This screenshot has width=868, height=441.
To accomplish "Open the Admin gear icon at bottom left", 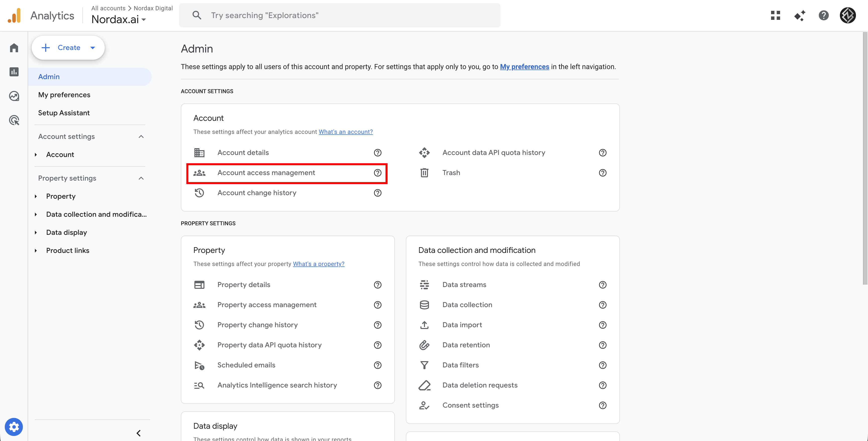I will pyautogui.click(x=14, y=426).
